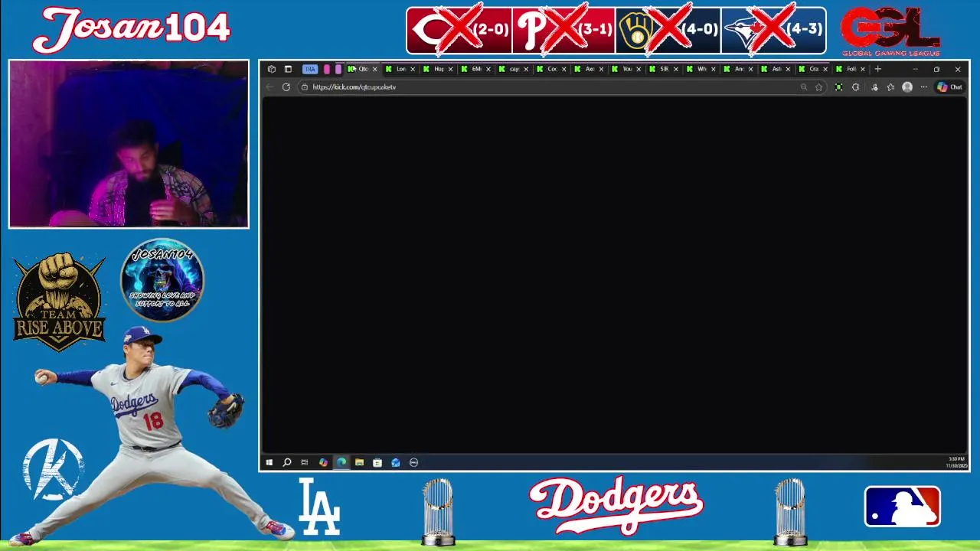This screenshot has width=980, height=551.
Task: Close the 'Qtc' tab
Action: coord(374,69)
